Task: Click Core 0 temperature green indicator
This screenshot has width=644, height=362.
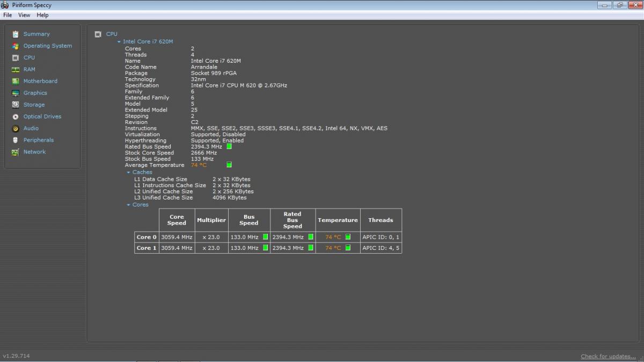Action: [348, 237]
